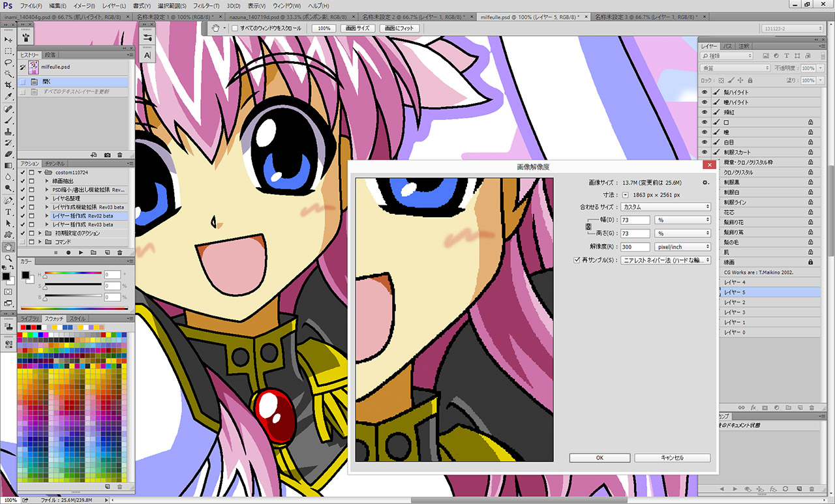Select the Rectangular Marquee tool
The width and height of the screenshot is (835, 504).
(x=8, y=51)
